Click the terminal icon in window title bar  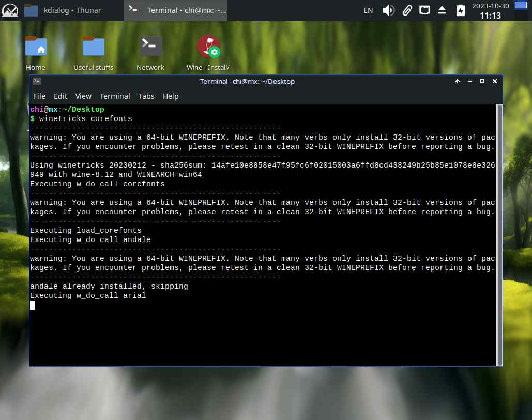pos(37,81)
